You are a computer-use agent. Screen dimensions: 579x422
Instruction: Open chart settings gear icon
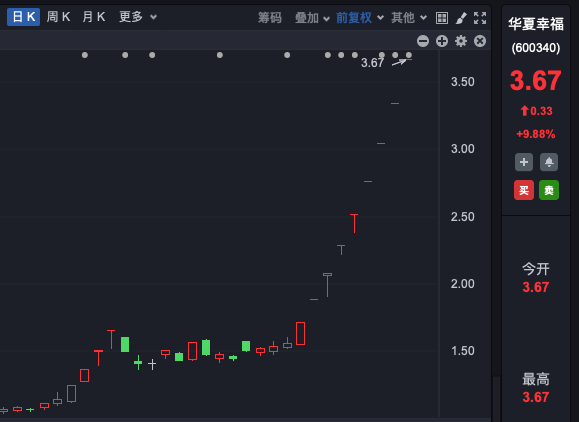tap(461, 41)
